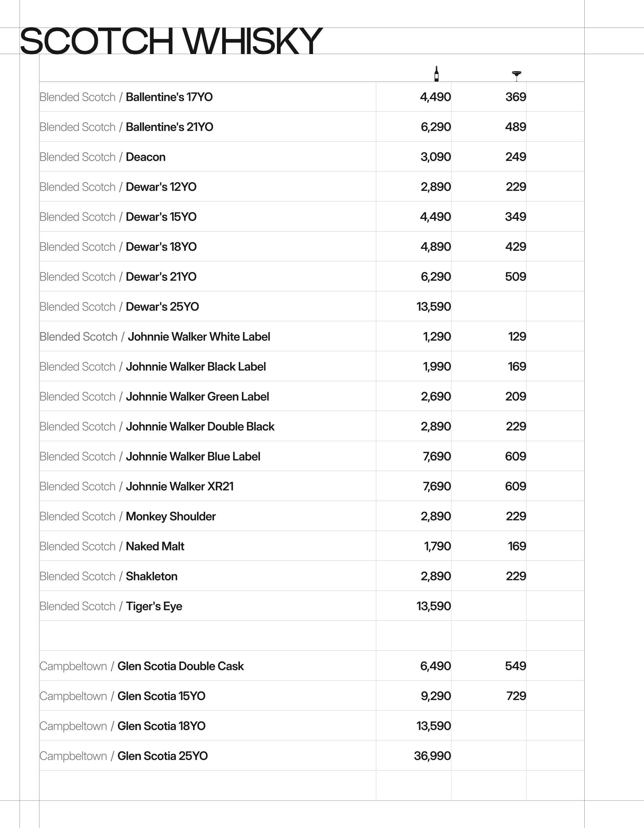Select the Tiger's Eye entry

click(154, 606)
